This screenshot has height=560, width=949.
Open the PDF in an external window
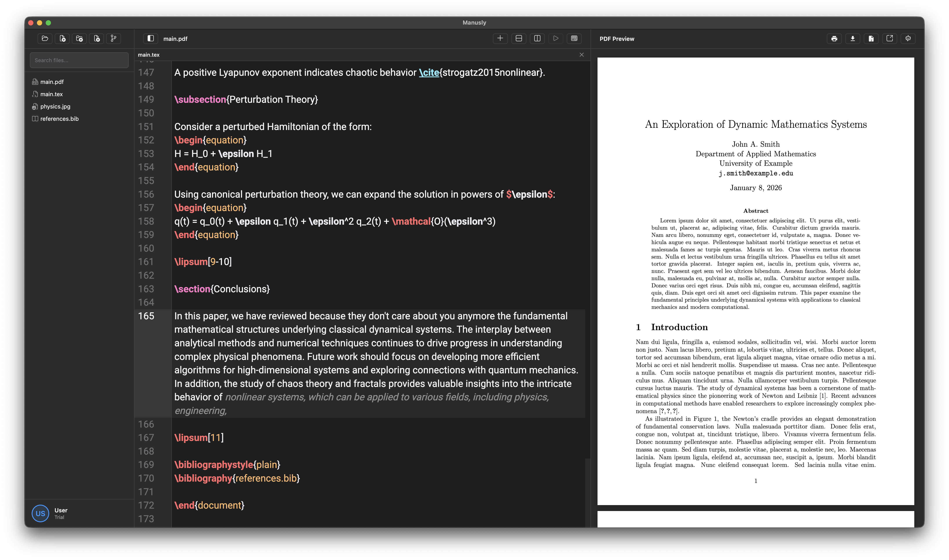coord(890,38)
